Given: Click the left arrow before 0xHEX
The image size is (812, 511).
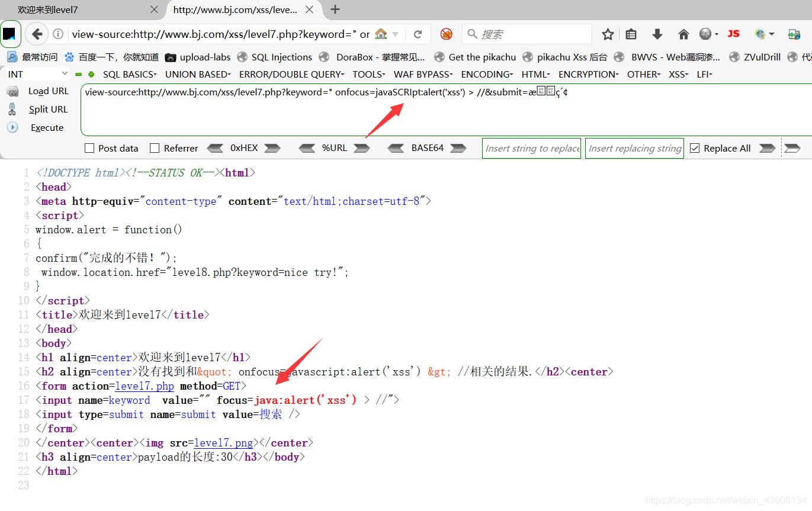Looking at the screenshot, I should coord(215,148).
